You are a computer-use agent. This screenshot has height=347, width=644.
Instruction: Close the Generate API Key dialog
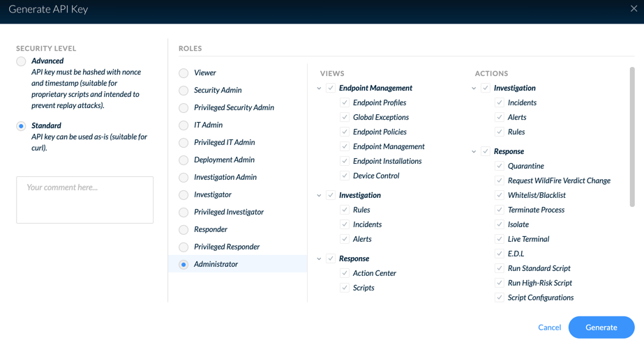(x=634, y=8)
